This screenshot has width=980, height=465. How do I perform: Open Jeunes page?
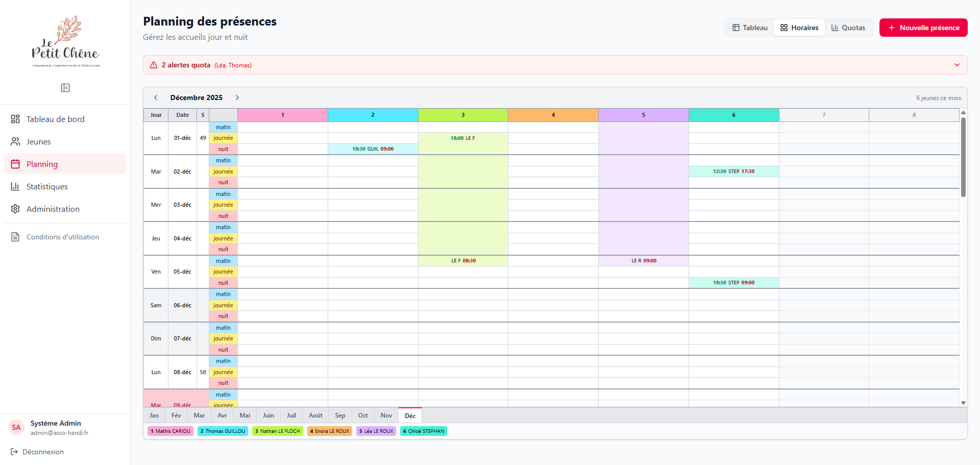65,141
